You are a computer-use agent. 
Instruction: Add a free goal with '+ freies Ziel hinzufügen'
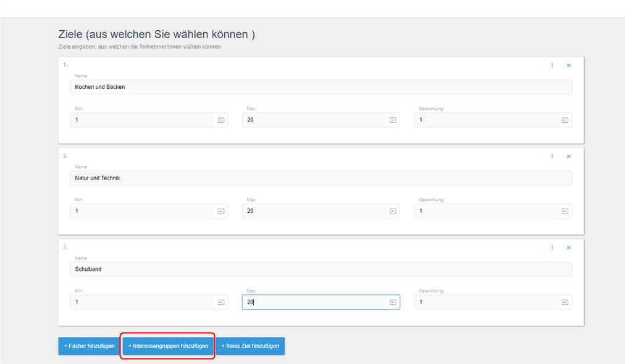250,346
